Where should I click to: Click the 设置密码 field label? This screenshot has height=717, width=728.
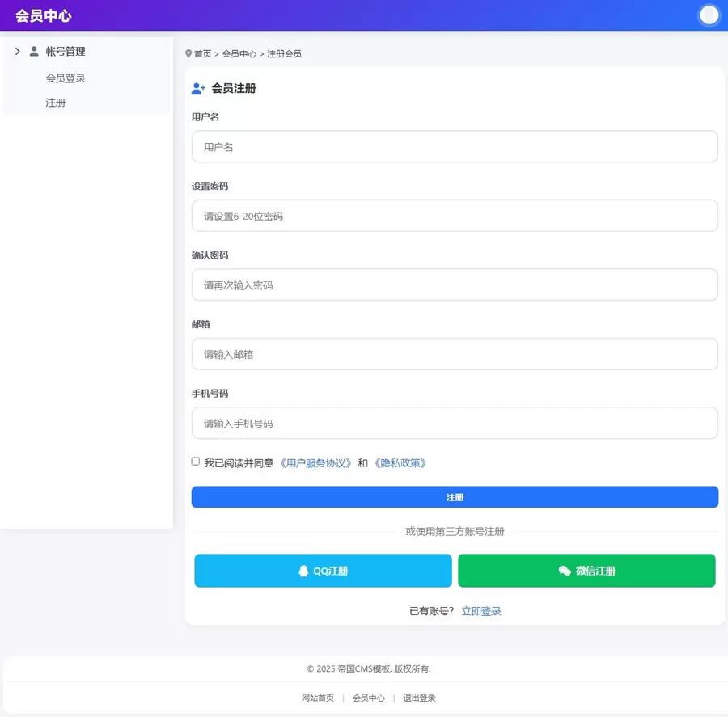tap(210, 186)
